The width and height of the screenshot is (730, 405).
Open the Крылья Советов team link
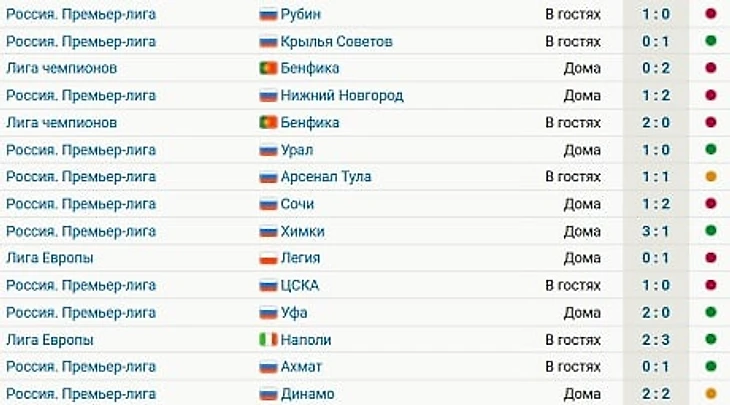pos(336,42)
